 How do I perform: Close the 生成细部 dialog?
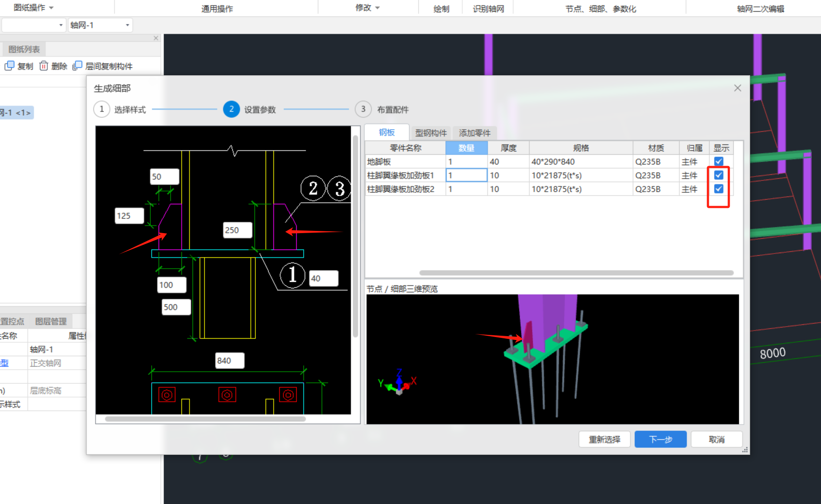[738, 88]
